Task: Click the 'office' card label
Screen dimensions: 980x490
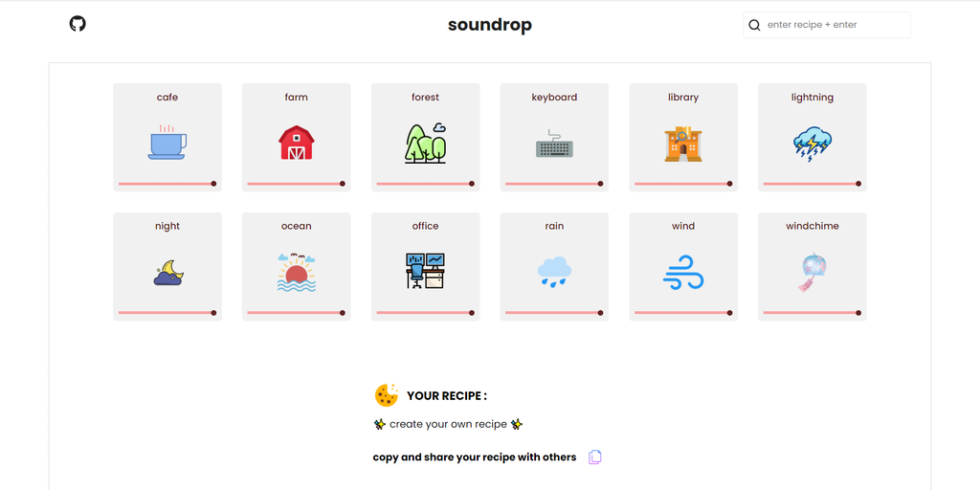Action: pos(426,226)
